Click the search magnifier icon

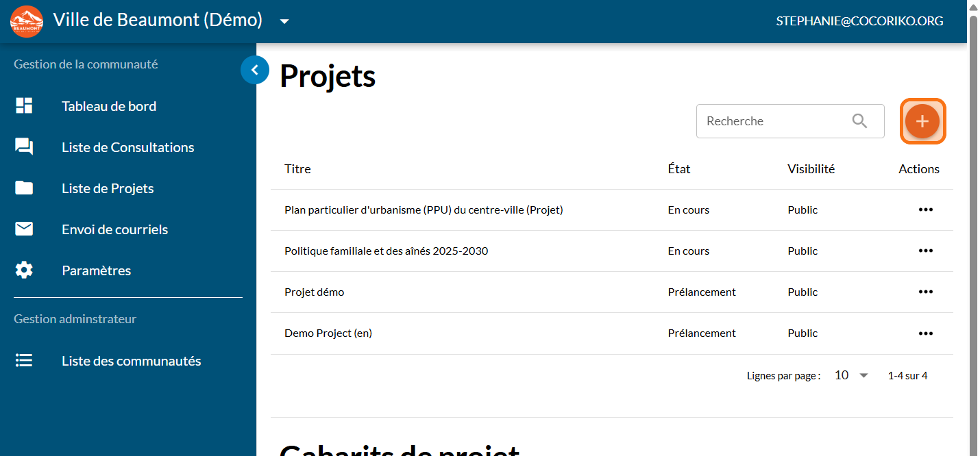(x=859, y=121)
